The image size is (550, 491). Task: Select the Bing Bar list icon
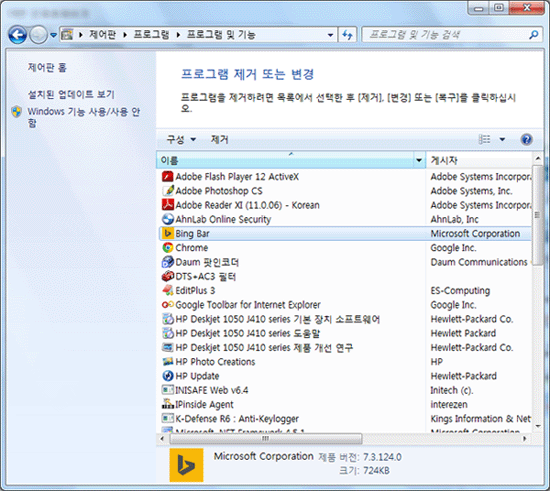pyautogui.click(x=168, y=234)
